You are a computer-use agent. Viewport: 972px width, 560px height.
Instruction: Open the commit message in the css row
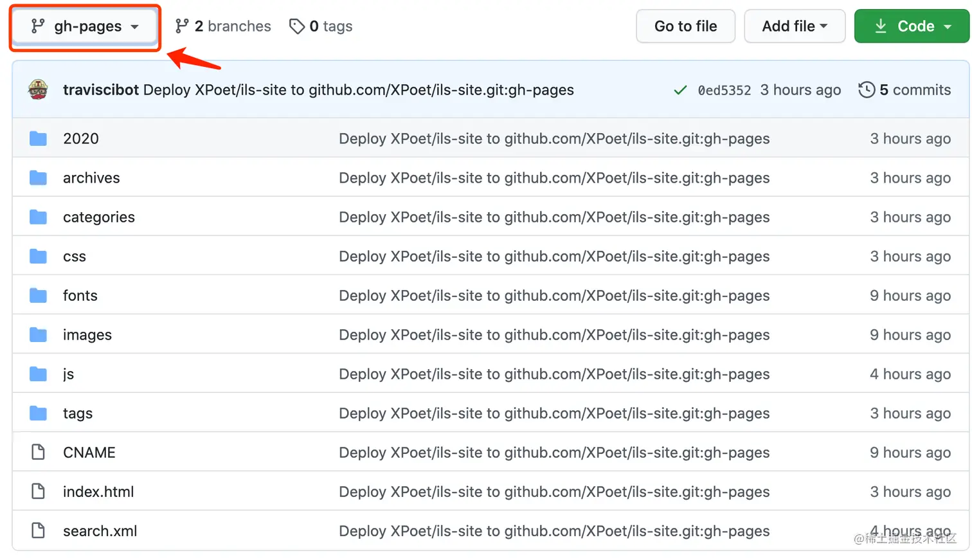point(554,257)
